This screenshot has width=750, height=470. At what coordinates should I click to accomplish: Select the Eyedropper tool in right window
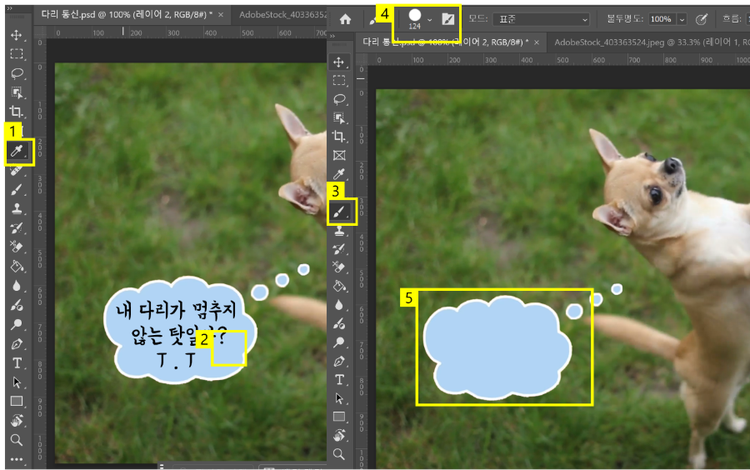pos(339,174)
